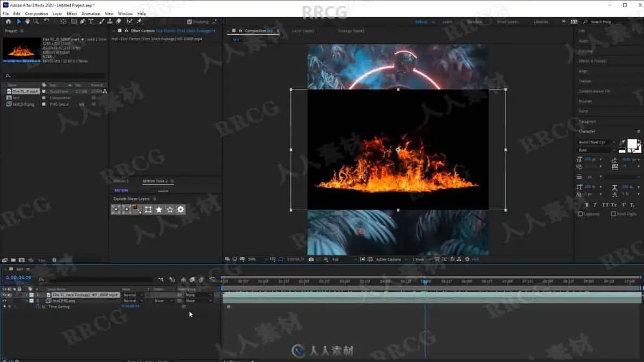Screen dimensions: 644x362
Task: Select the Puppet Pin tool
Action: click(x=140, y=21)
